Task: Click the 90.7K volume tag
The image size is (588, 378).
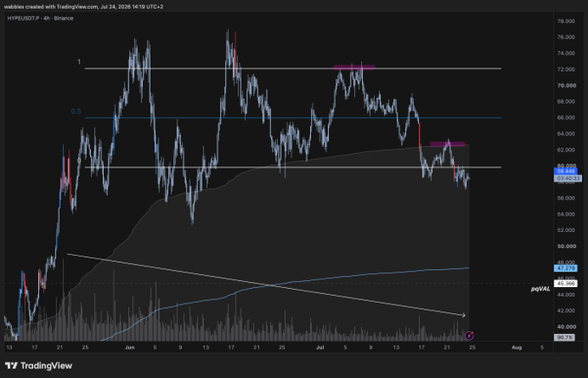Action: 565,337
